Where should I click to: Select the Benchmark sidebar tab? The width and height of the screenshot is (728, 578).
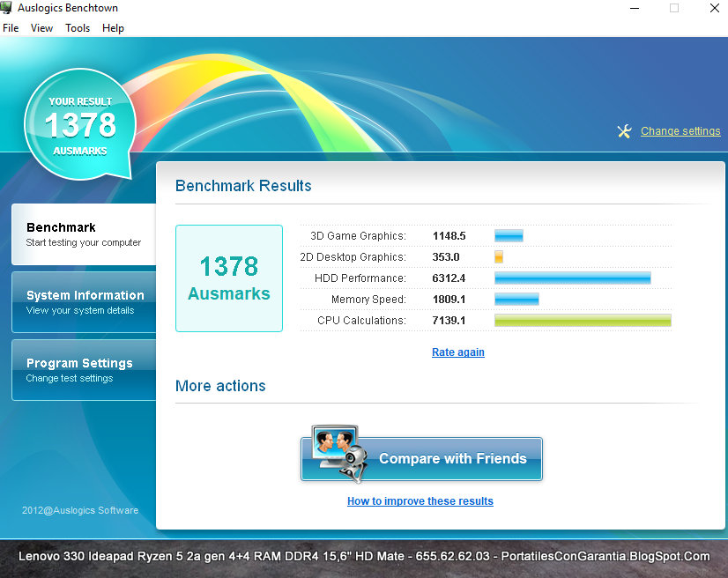84,234
